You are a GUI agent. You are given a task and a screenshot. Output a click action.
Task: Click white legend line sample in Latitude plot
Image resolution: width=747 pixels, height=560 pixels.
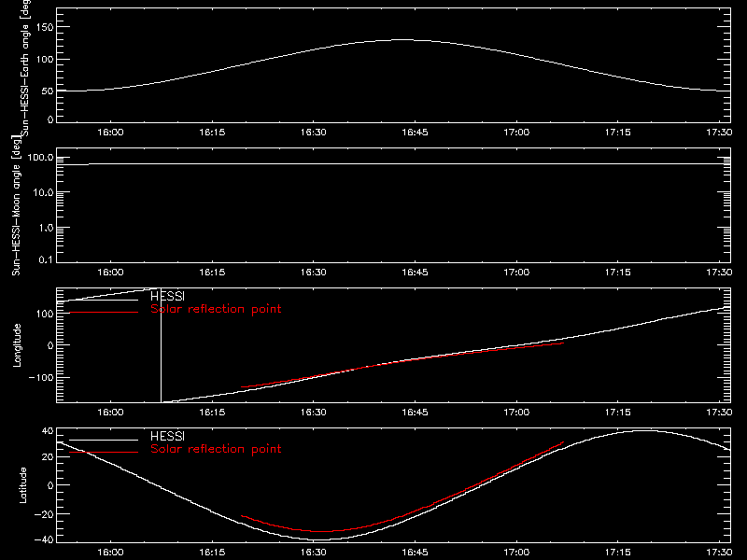(x=104, y=440)
